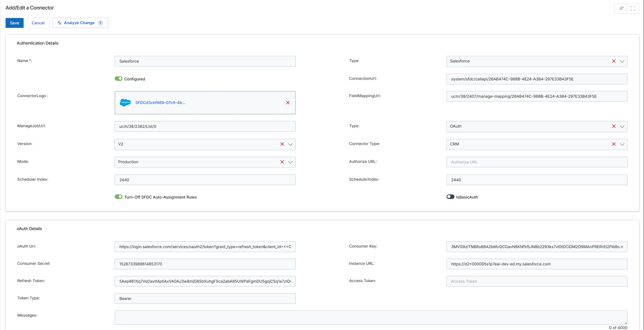Click the SchedulerIndex field on right
Screen dimensions: 644x330
click(x=537, y=180)
